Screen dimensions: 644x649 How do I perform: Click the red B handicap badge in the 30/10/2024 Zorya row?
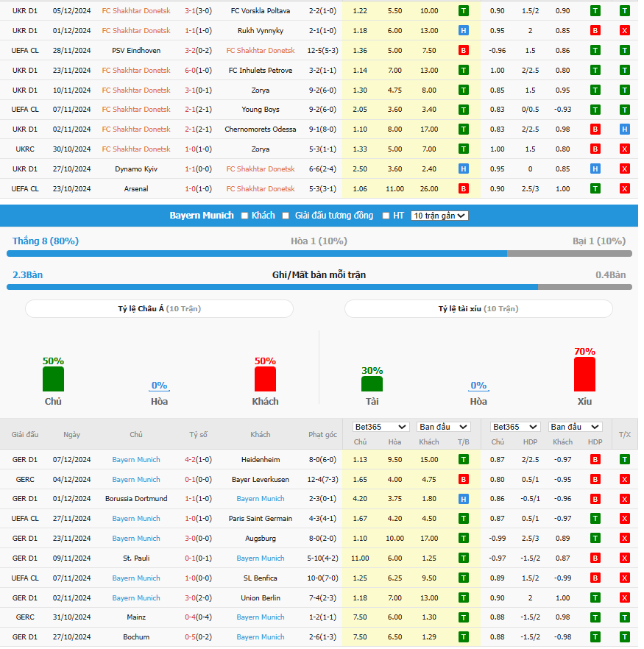[x=595, y=149]
